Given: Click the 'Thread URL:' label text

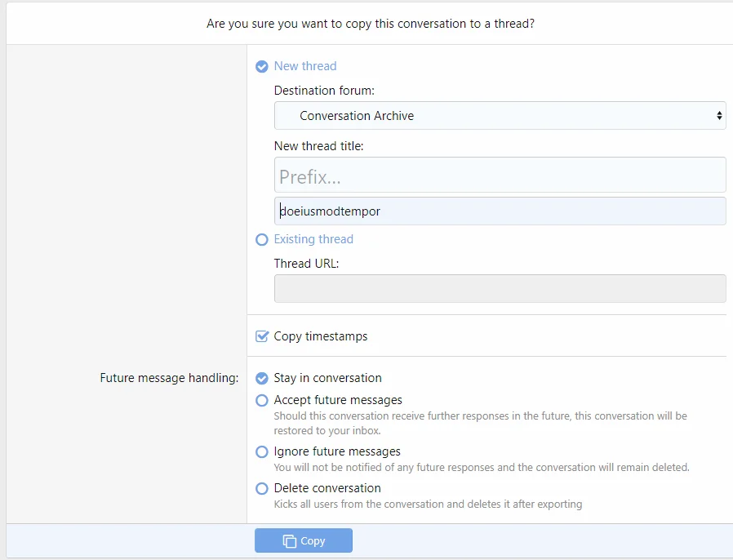Looking at the screenshot, I should (305, 264).
